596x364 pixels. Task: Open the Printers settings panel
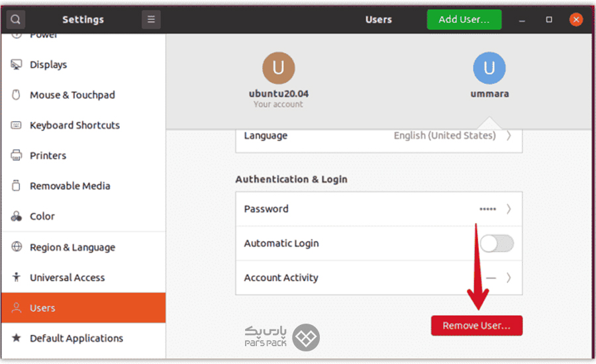coord(83,156)
